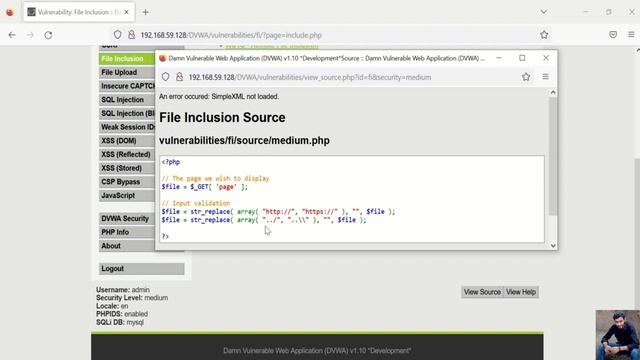Minimize the DVWA Source popup window

[499, 58]
